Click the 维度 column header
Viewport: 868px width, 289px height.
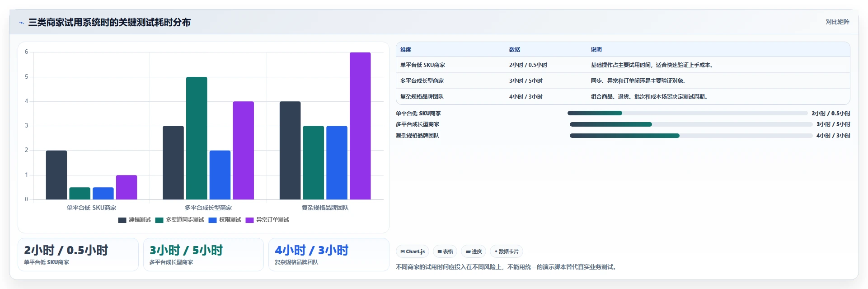coord(406,50)
